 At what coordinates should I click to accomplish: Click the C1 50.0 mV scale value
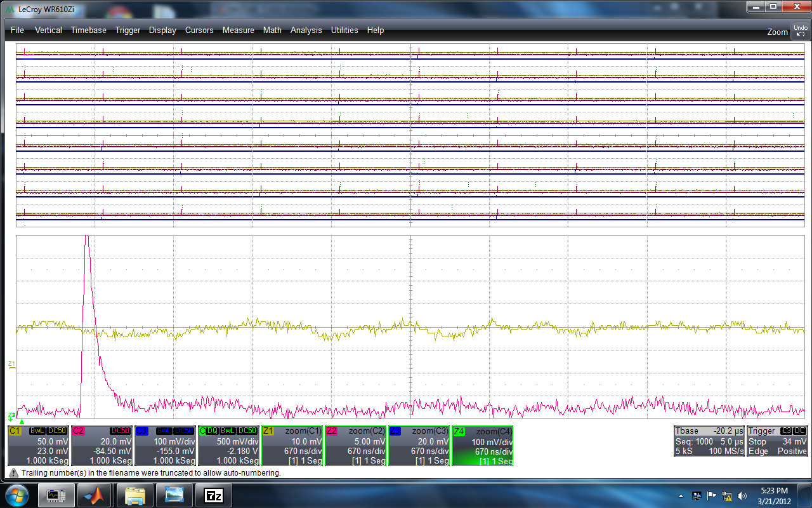53,441
